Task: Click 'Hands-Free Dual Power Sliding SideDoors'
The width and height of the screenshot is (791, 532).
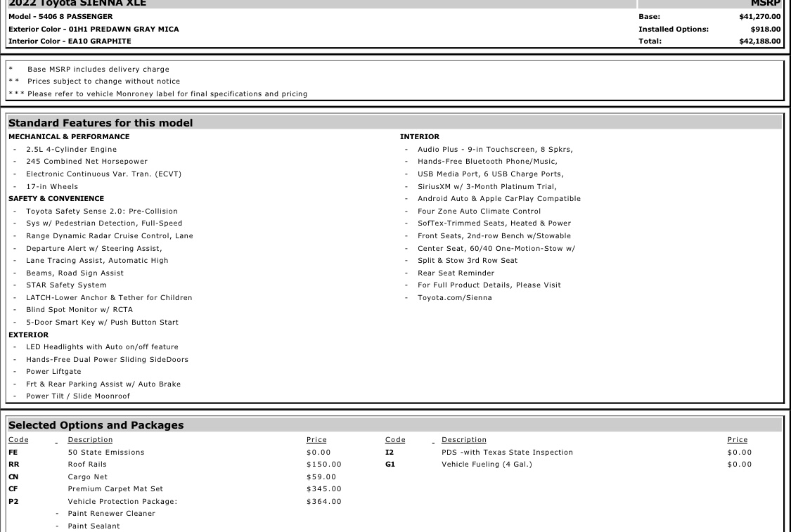Action: [107, 360]
